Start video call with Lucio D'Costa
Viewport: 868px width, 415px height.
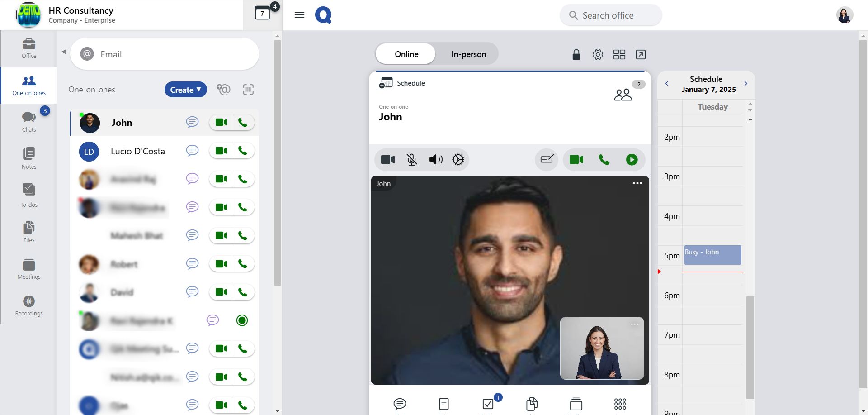[221, 151]
